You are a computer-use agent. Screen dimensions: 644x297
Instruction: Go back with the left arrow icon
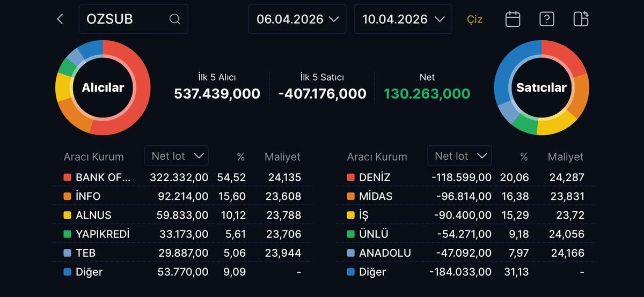pyautogui.click(x=60, y=19)
